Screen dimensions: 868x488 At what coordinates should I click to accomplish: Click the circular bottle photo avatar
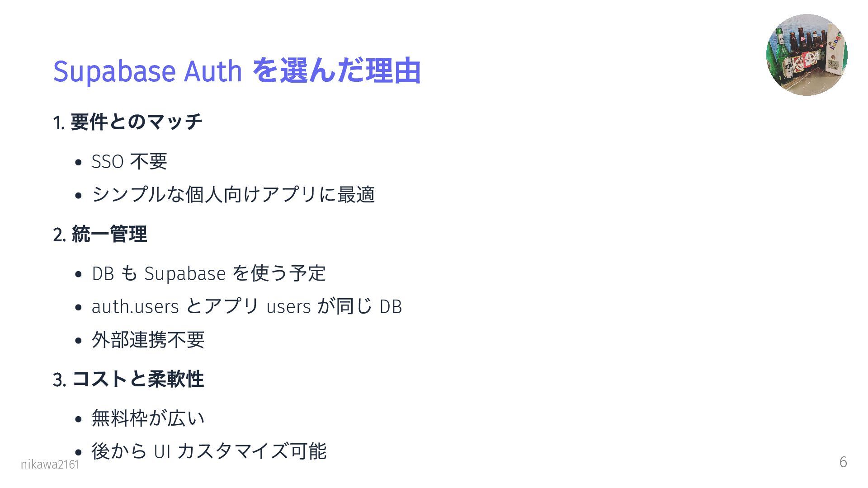[x=807, y=55]
